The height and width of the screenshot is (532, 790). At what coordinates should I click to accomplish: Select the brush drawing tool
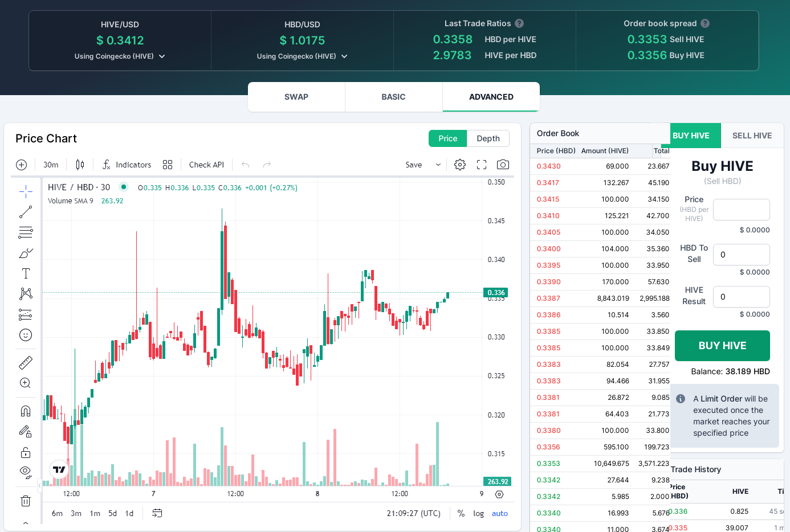26,253
